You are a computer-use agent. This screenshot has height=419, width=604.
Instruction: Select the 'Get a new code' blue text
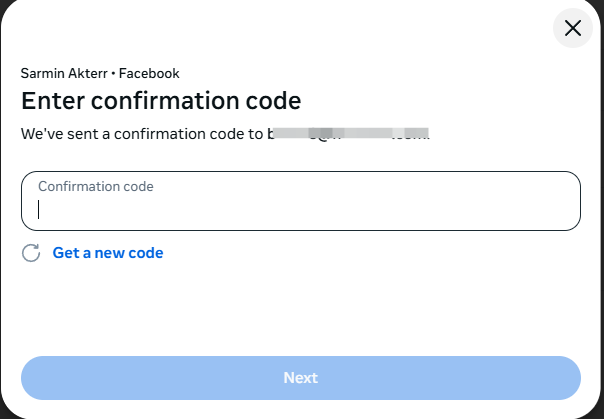click(x=108, y=253)
